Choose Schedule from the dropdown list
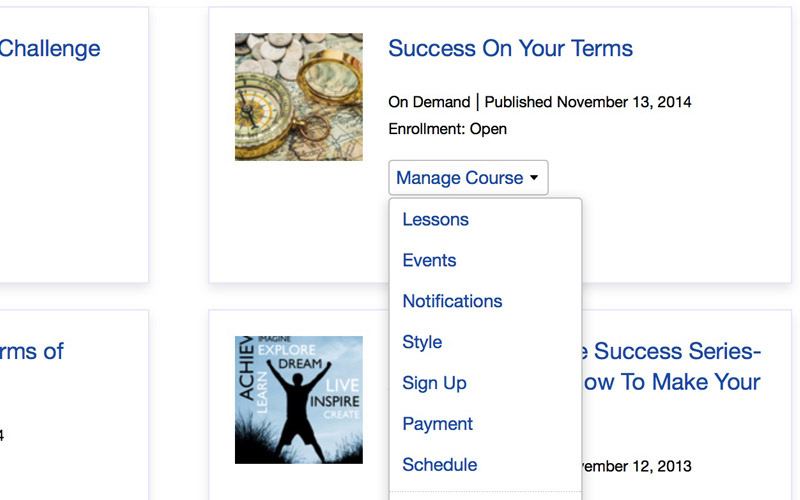Image resolution: width=800 pixels, height=500 pixels. (x=439, y=465)
